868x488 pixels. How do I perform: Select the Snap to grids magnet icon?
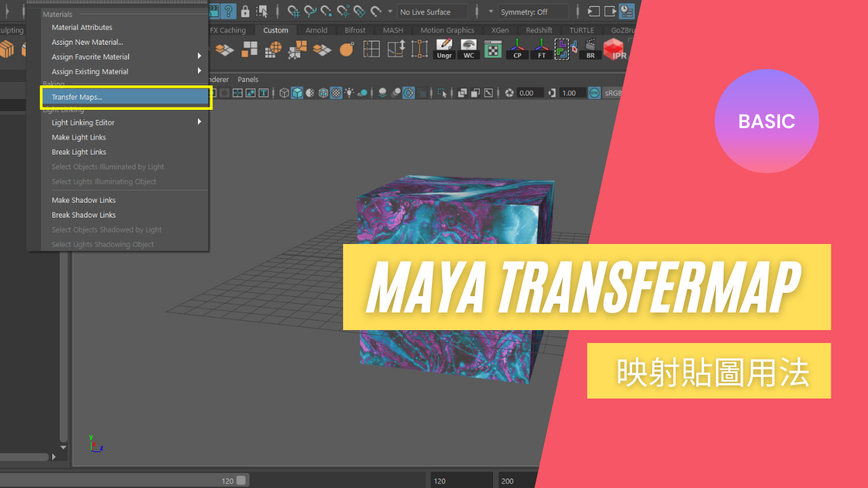coord(293,12)
